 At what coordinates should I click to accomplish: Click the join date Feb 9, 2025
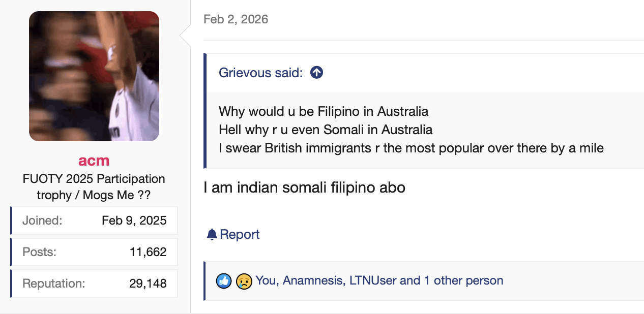(x=134, y=221)
